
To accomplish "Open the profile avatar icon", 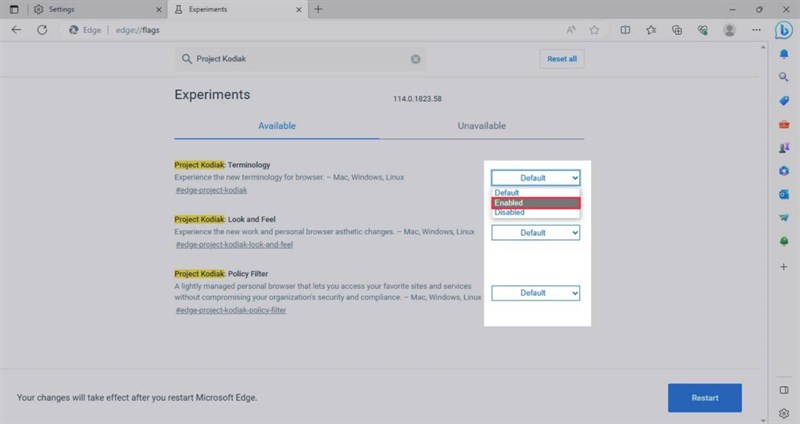I will pos(729,30).
